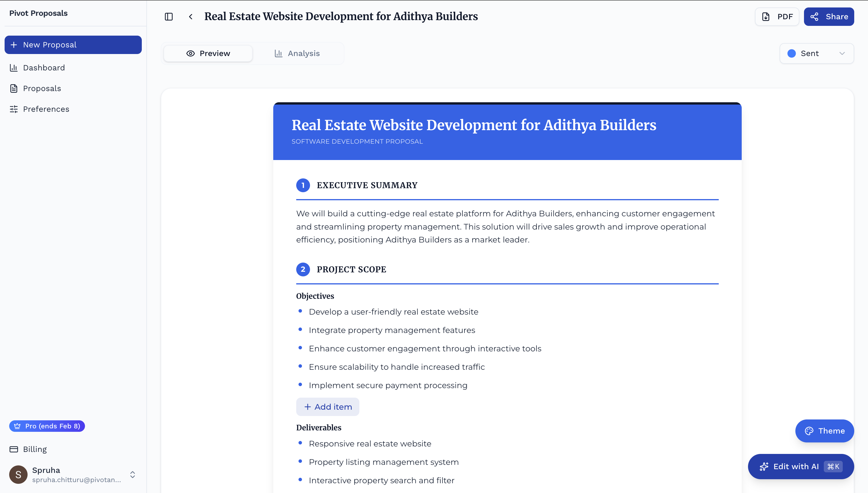Open the Billing page
The width and height of the screenshot is (868, 493).
pos(34,449)
